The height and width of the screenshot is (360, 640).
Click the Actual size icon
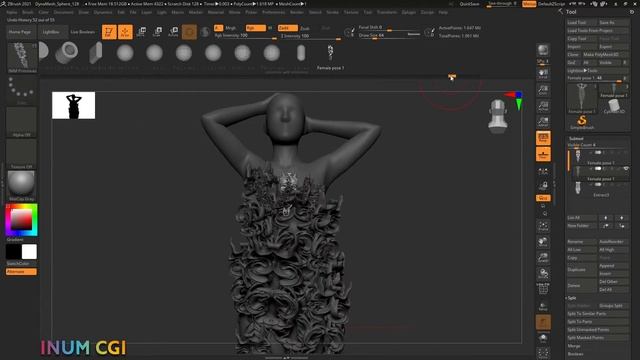[x=543, y=106]
